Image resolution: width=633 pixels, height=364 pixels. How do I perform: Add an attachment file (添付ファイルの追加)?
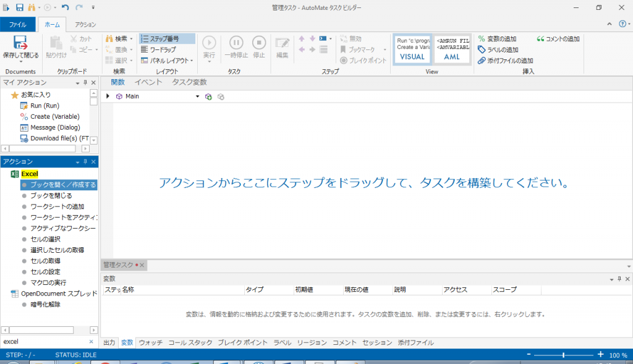pos(506,61)
